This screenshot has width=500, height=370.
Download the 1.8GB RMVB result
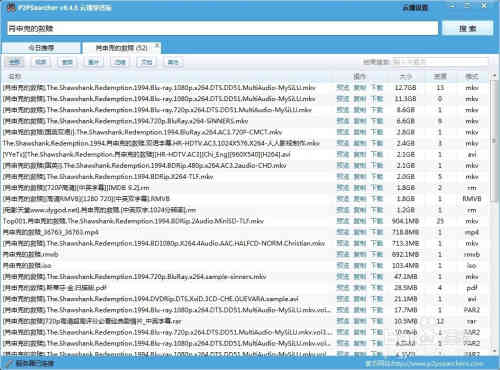pyautogui.click(x=377, y=199)
